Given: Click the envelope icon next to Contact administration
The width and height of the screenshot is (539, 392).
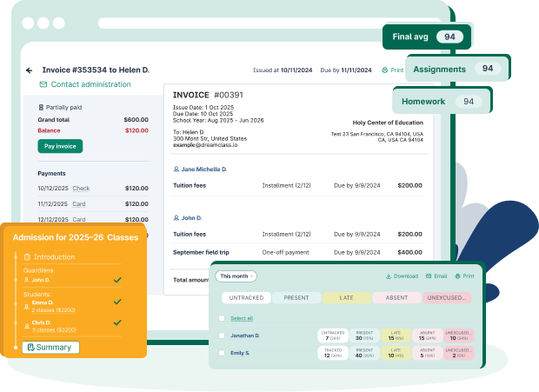Looking at the screenshot, I should (43, 85).
